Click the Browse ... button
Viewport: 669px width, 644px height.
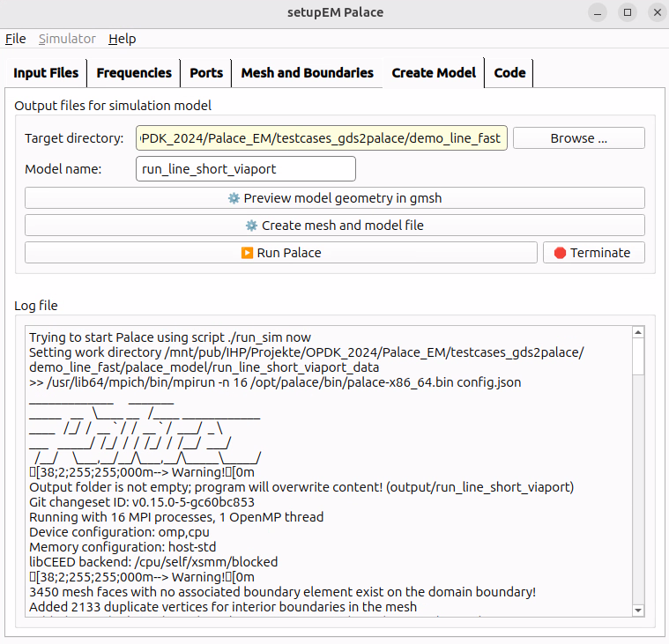[x=578, y=138]
